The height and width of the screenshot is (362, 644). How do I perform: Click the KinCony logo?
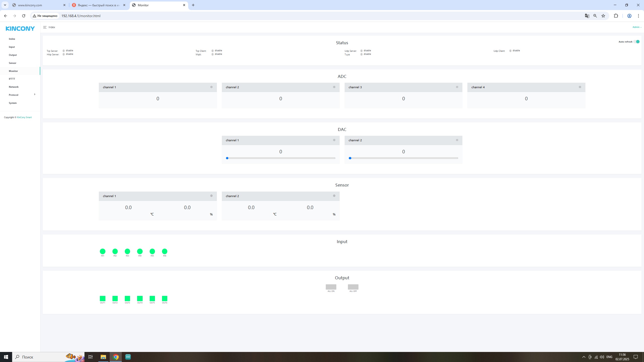pos(20,28)
